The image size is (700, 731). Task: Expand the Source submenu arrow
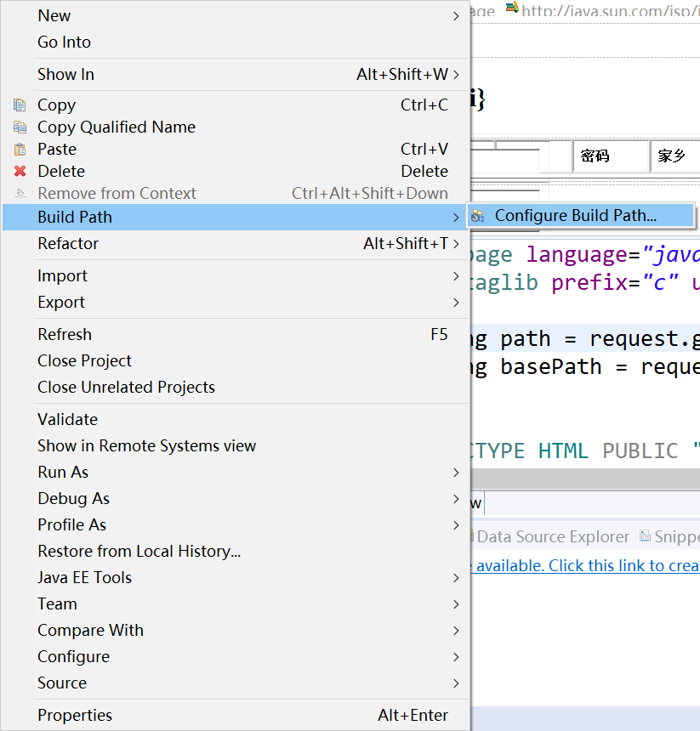click(x=456, y=683)
